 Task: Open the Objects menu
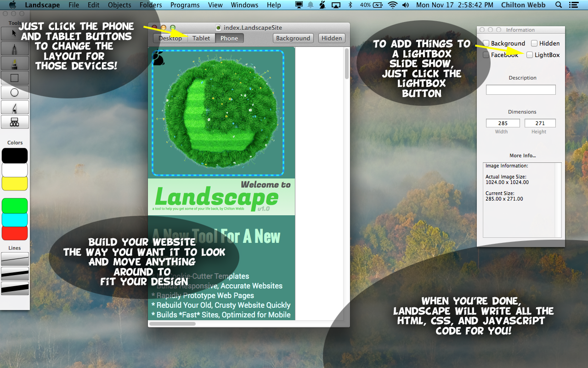[119, 5]
